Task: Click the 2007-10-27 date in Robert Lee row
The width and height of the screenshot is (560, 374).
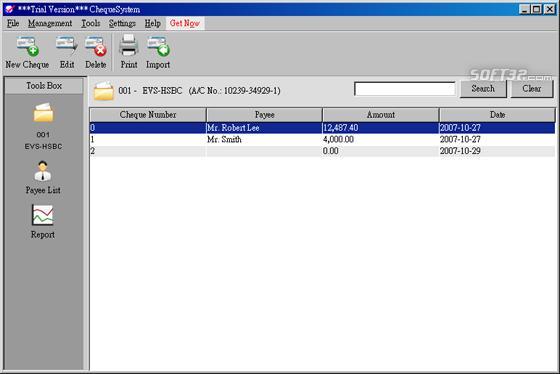Action: pyautogui.click(x=497, y=128)
